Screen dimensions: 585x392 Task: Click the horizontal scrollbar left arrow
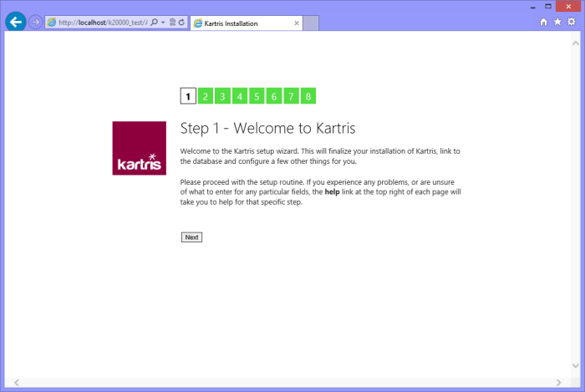coord(17,382)
